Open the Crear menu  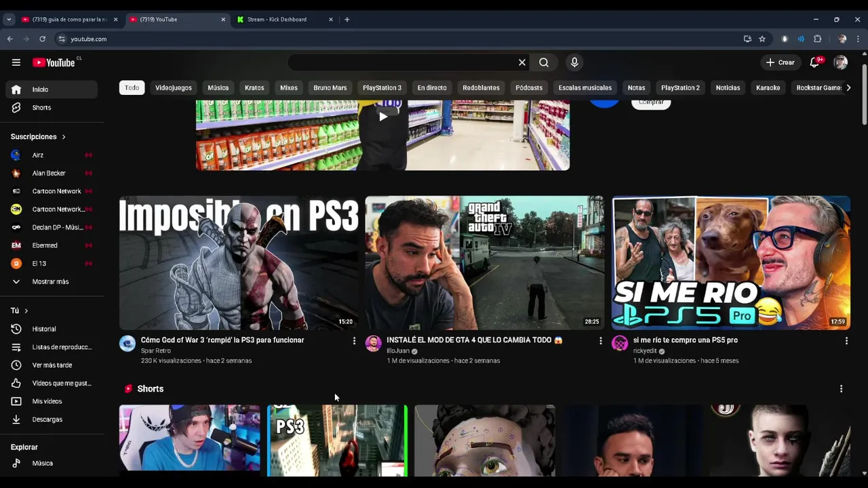pos(780,62)
